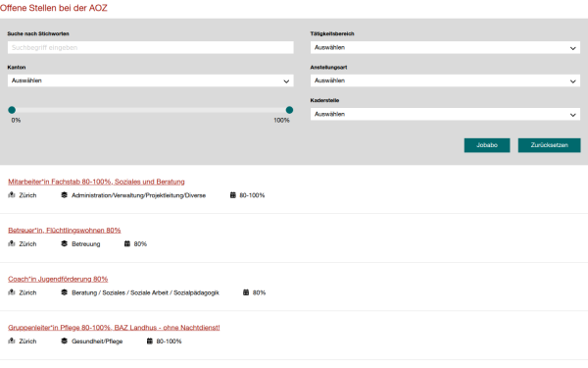Viewport: 588px width, 368px height.
Task: Click the Zurücksetzen button
Action: pyautogui.click(x=549, y=145)
